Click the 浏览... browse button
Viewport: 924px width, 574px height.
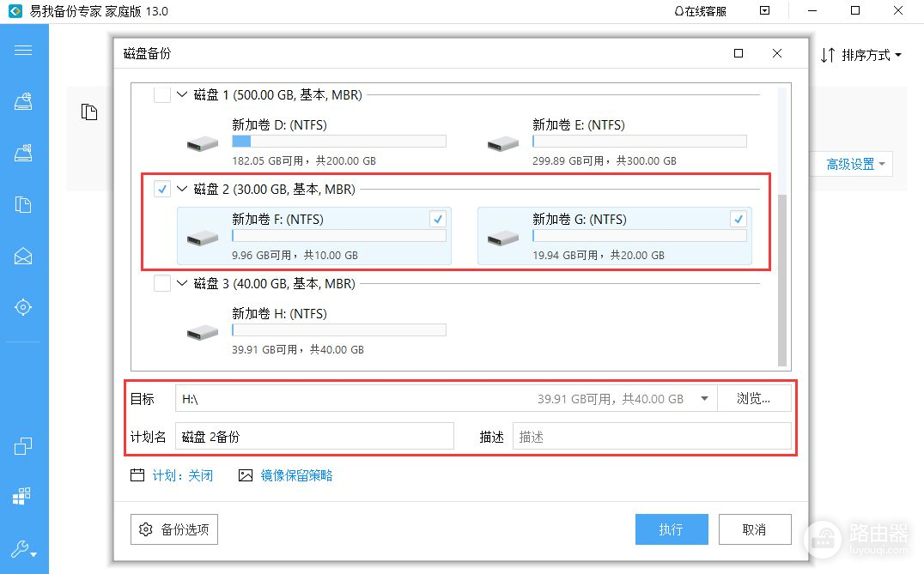[753, 399]
